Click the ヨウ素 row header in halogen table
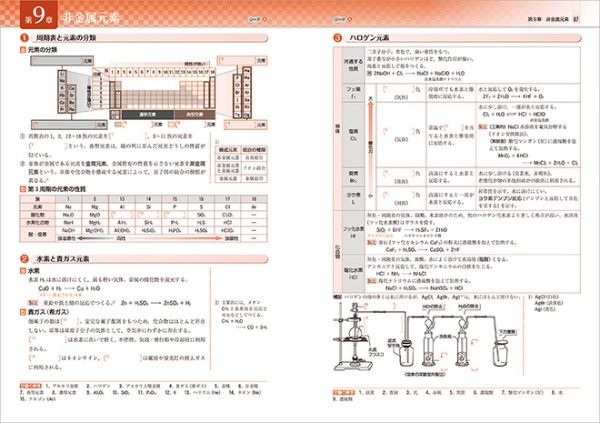This screenshot has height=423, width=600. [353, 198]
